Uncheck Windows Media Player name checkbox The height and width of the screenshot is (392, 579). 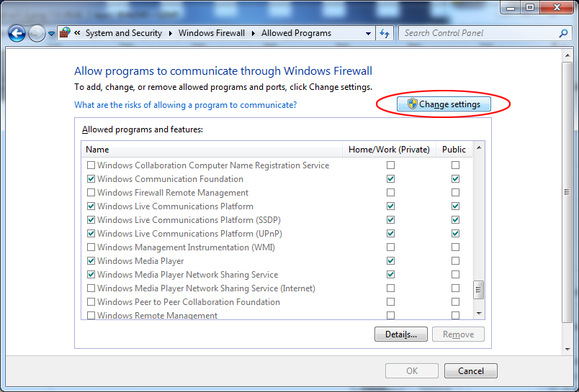tap(91, 260)
